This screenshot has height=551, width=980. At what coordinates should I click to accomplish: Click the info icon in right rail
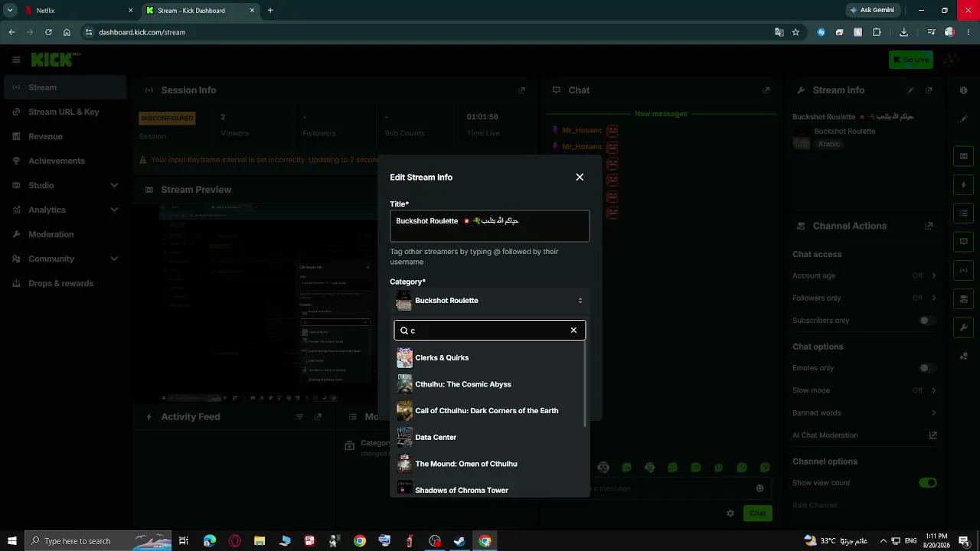coord(963,90)
